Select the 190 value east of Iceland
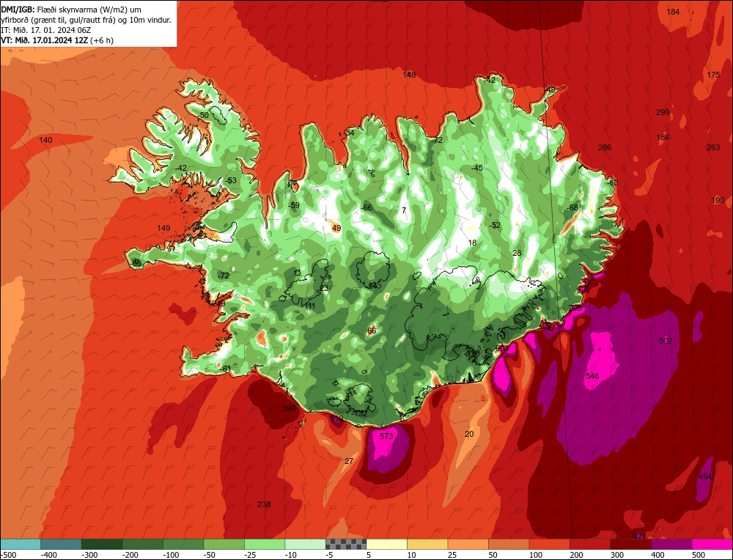Screen dimensions: 733x560 tap(718, 200)
